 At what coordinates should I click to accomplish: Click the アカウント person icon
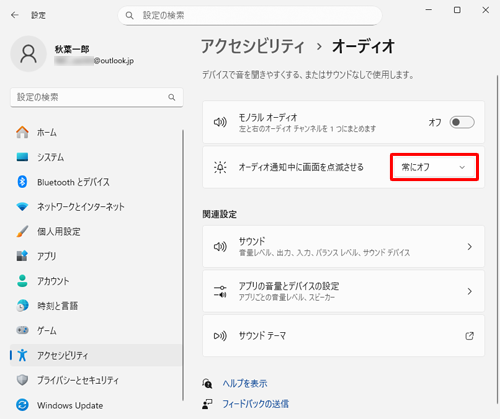coord(22,281)
